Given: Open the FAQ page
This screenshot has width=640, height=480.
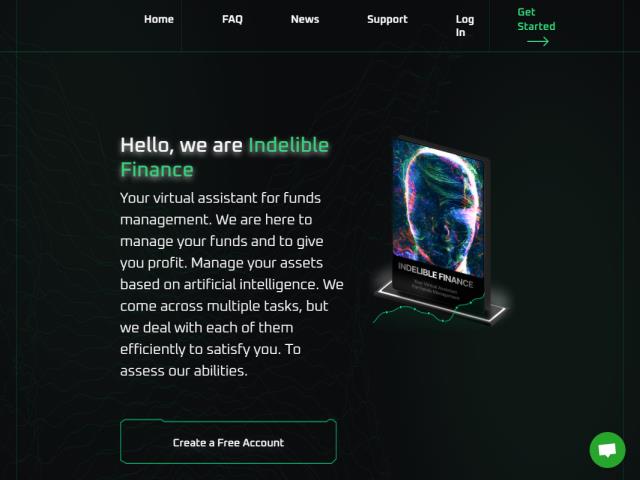Looking at the screenshot, I should tap(232, 19).
